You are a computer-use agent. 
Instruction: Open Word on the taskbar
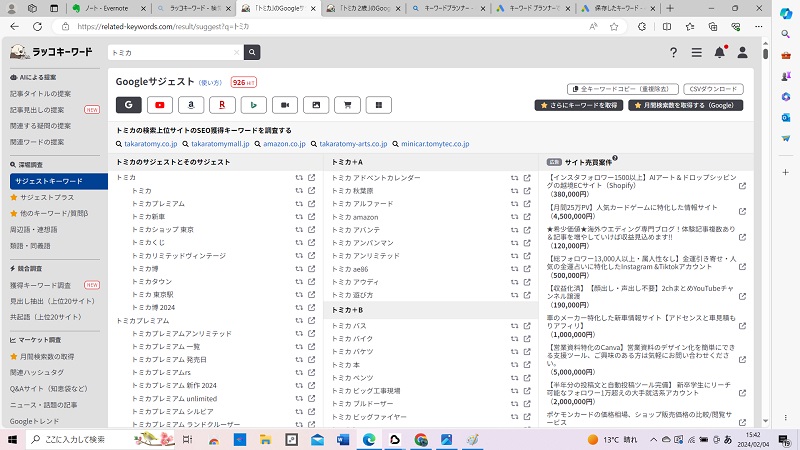[x=343, y=439]
